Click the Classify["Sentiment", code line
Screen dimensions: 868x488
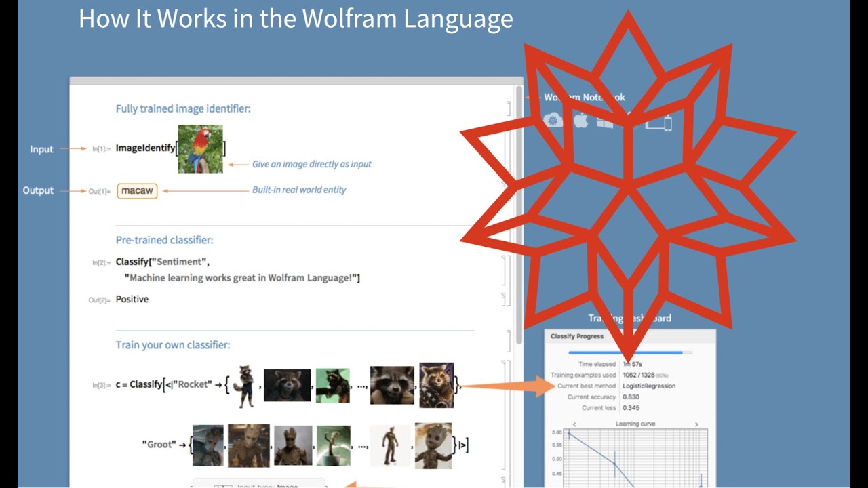click(x=163, y=262)
